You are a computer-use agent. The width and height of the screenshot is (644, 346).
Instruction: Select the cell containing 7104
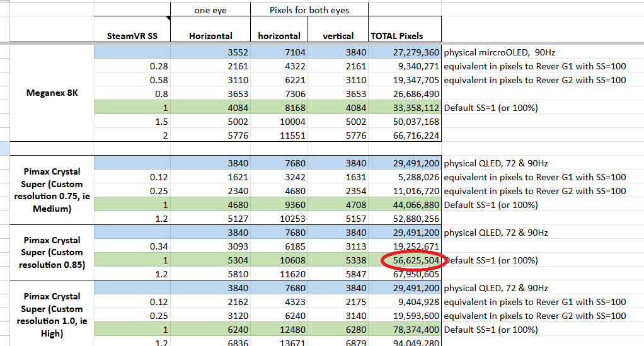[x=279, y=52]
